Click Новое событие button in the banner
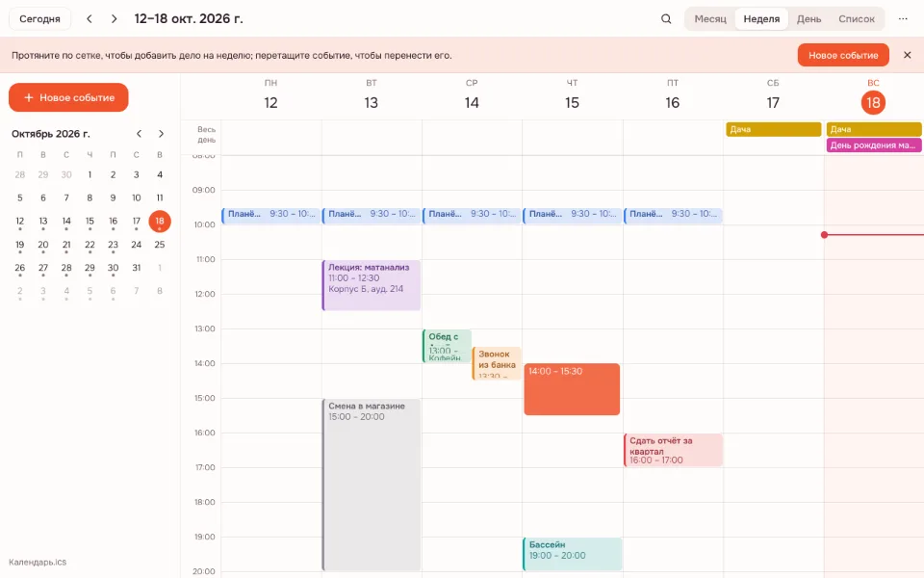924x578 pixels. click(843, 55)
